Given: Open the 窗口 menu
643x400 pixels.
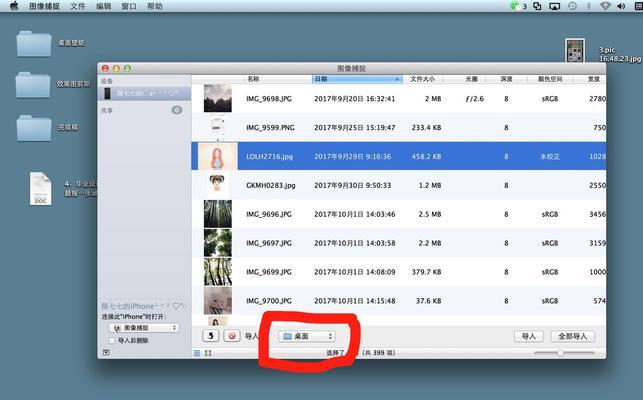Looking at the screenshot, I should point(129,6).
